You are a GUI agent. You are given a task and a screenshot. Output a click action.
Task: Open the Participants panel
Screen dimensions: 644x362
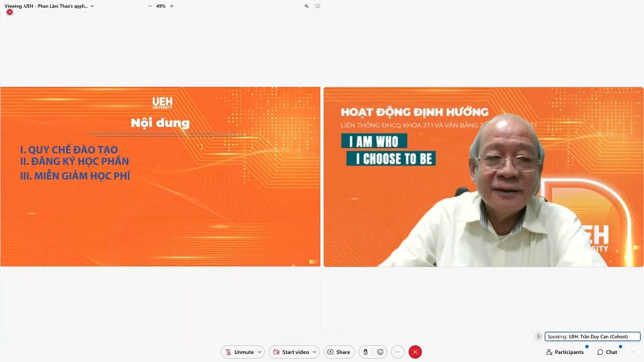coord(565,352)
